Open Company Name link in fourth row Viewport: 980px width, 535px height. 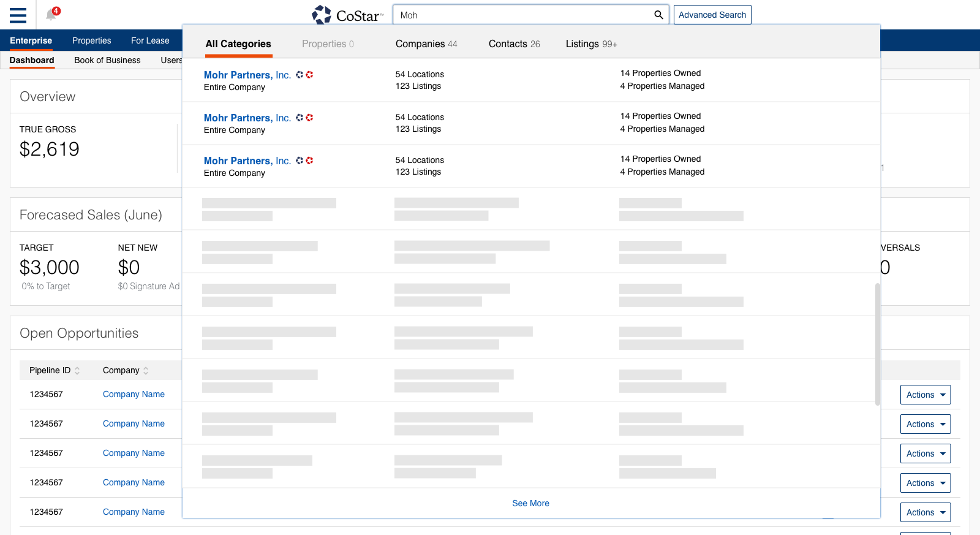[134, 482]
